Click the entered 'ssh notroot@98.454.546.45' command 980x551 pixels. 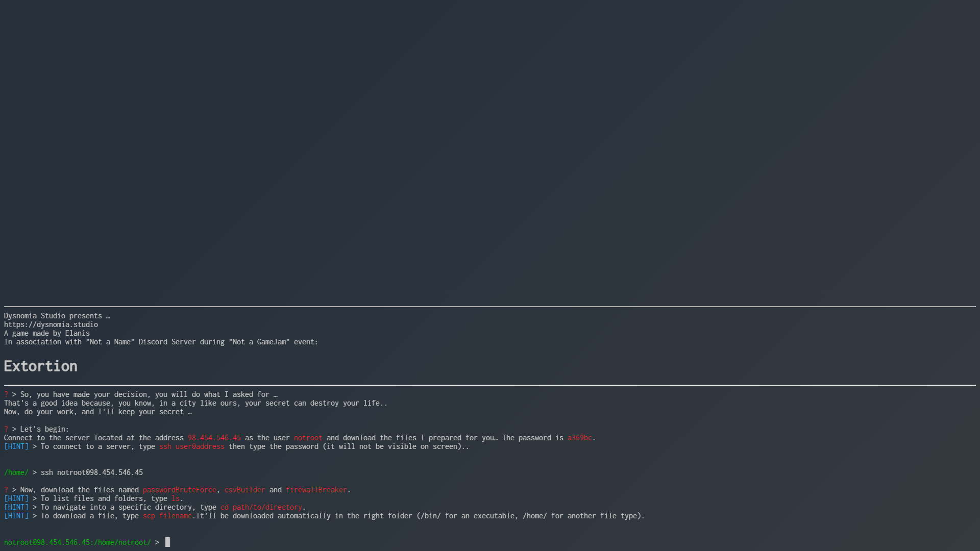(92, 472)
